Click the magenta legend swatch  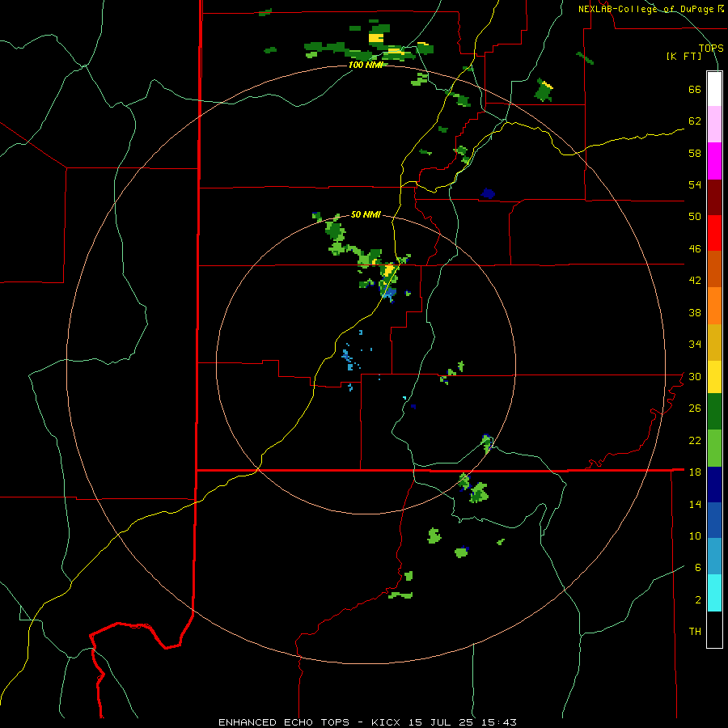pyautogui.click(x=714, y=161)
